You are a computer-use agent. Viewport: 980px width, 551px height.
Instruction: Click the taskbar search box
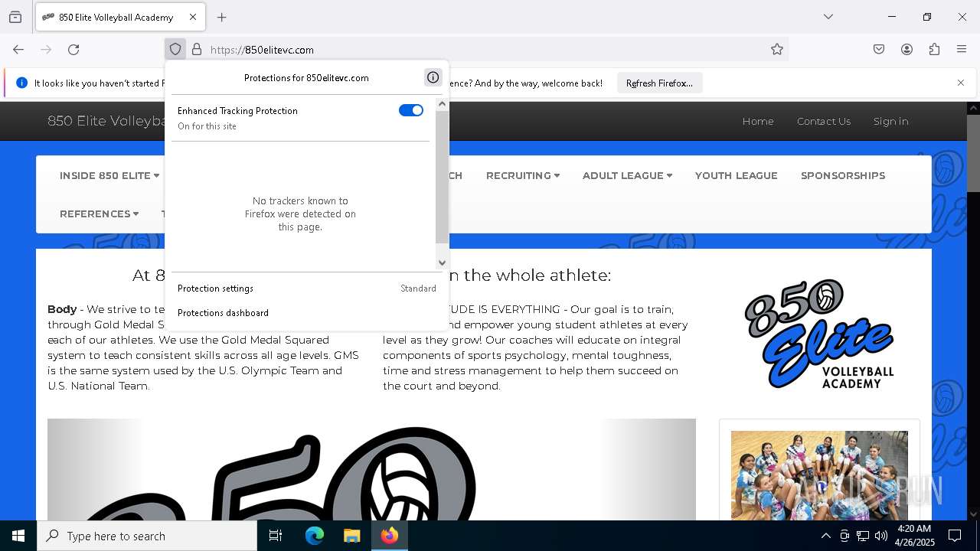pos(147,536)
